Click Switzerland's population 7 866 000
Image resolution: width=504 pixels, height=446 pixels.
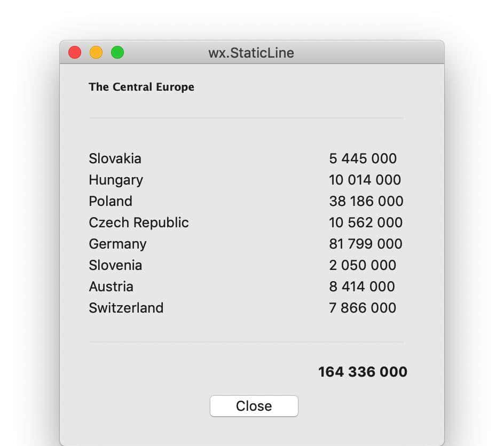pos(363,308)
